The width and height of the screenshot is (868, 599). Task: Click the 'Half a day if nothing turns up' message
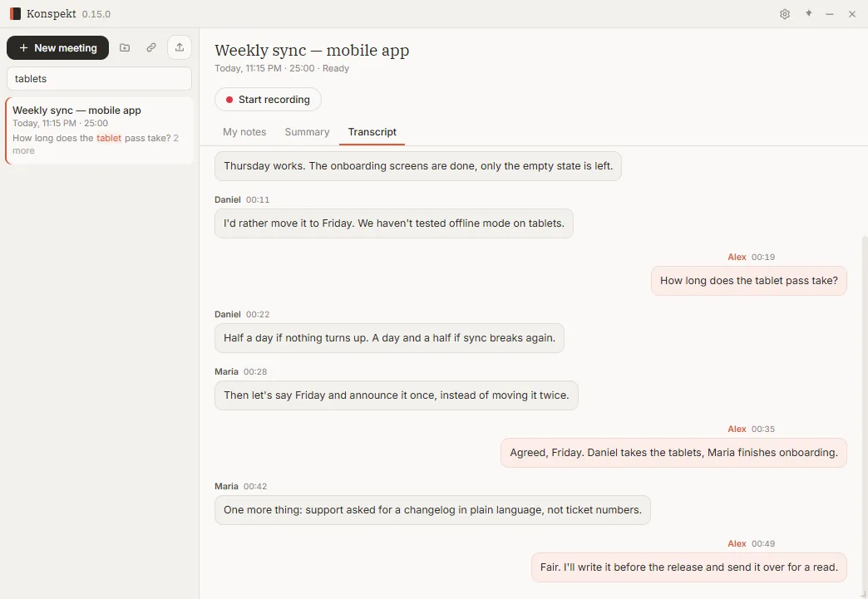[389, 338]
